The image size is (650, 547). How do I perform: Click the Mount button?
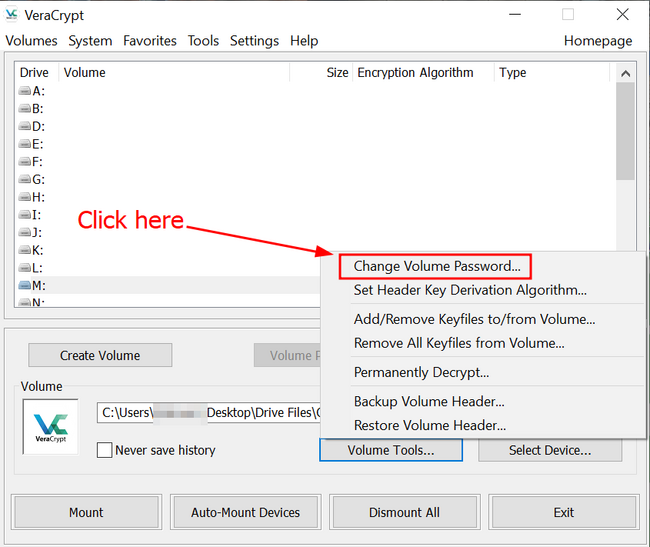click(x=86, y=512)
